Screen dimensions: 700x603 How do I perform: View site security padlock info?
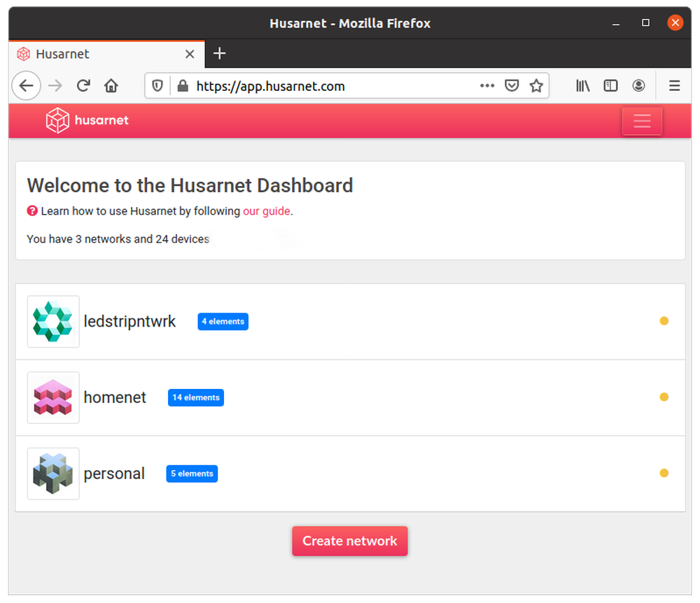point(183,85)
